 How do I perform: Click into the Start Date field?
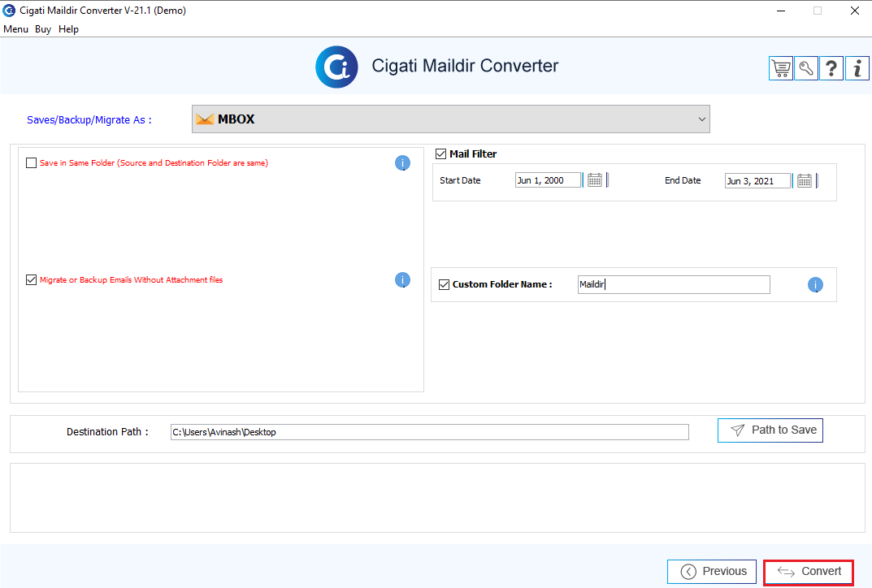(549, 180)
